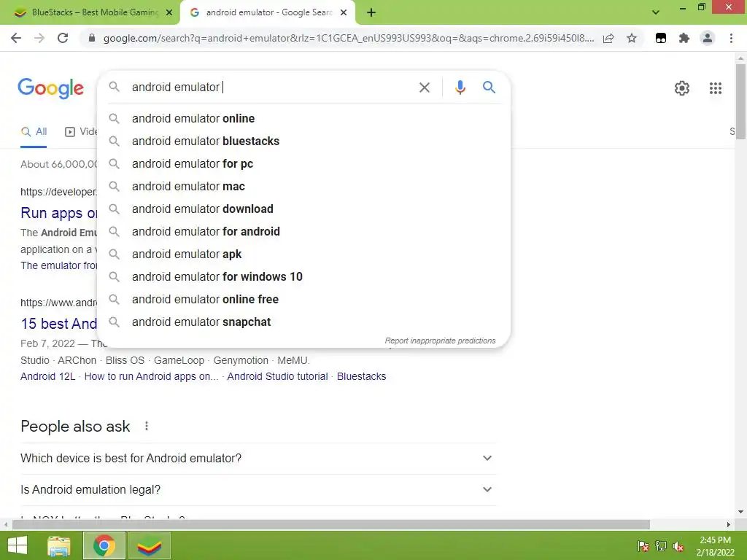The image size is (747, 560).
Task: Choose suggestion android emulator for pc
Action: click(x=304, y=164)
